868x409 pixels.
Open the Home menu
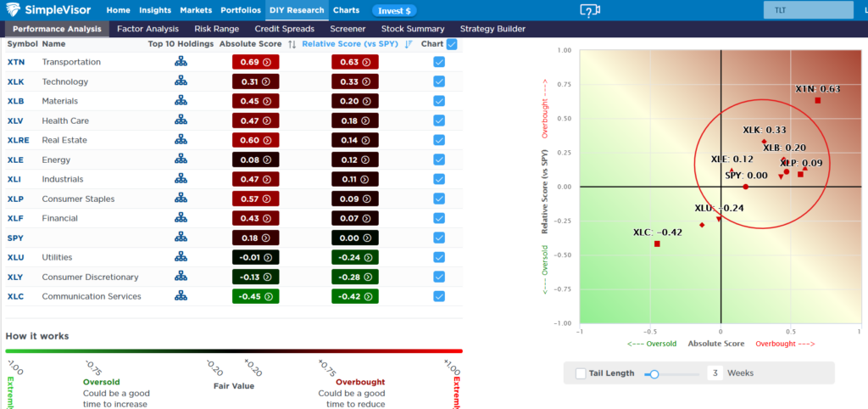(x=118, y=10)
